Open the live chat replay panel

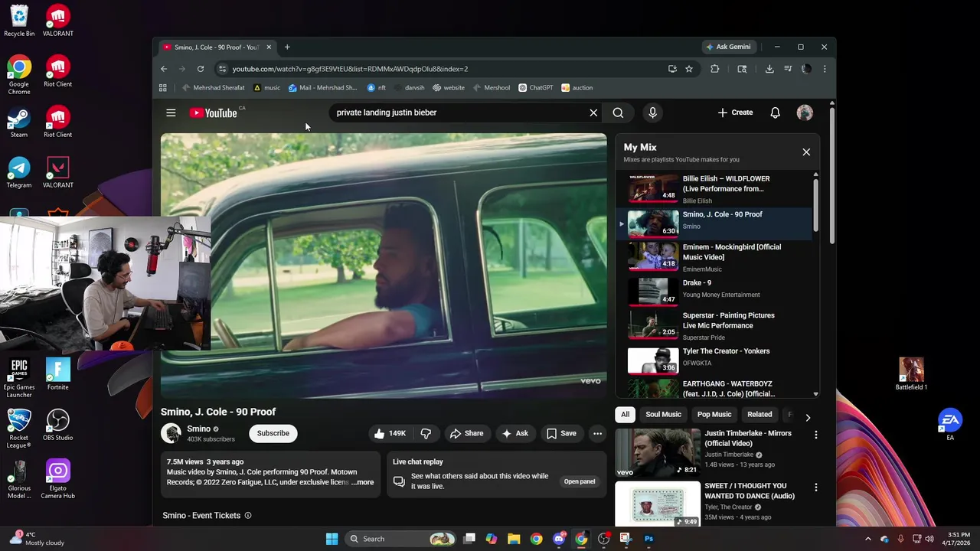pyautogui.click(x=580, y=481)
